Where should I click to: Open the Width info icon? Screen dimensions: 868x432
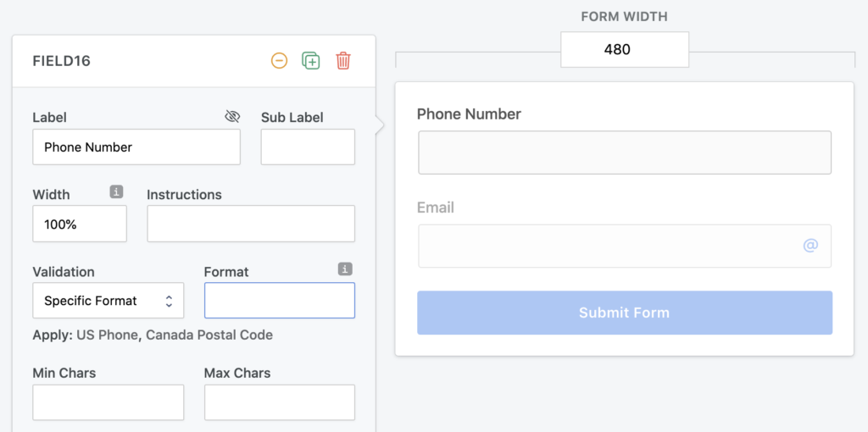[x=115, y=192]
